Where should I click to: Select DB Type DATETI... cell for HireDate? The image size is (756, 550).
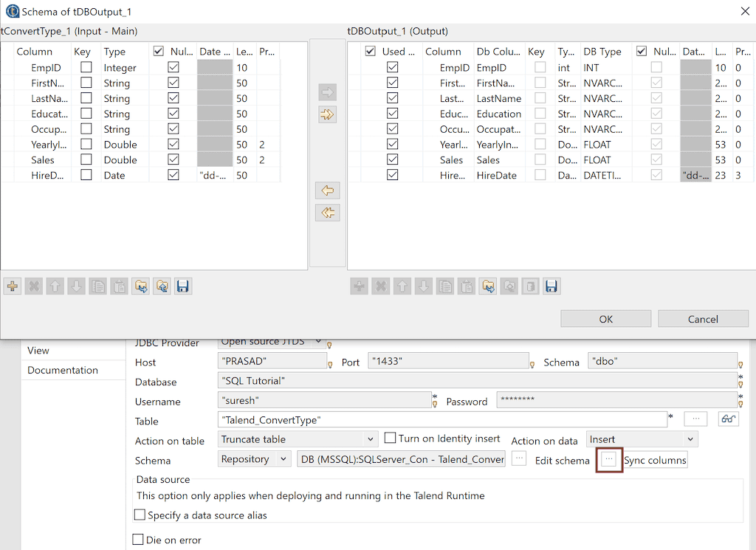pos(607,176)
